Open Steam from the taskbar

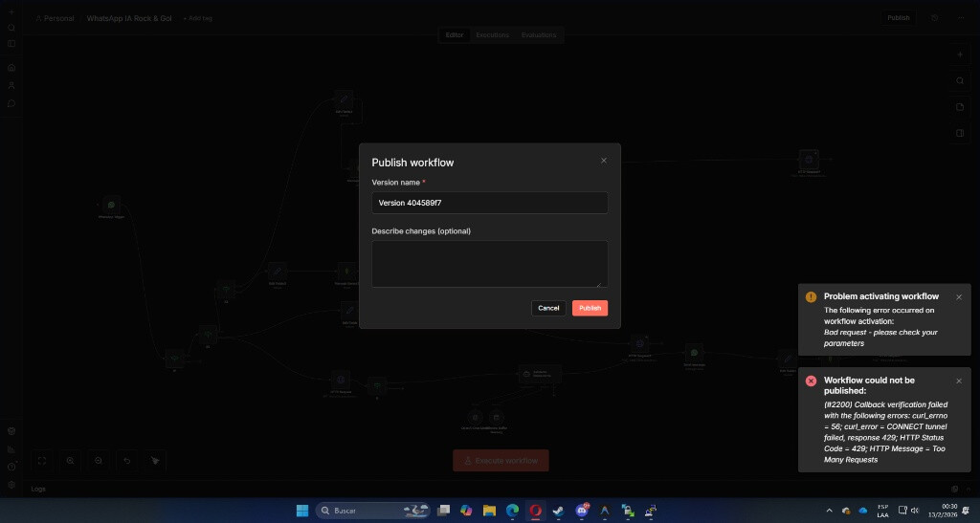coord(559,511)
